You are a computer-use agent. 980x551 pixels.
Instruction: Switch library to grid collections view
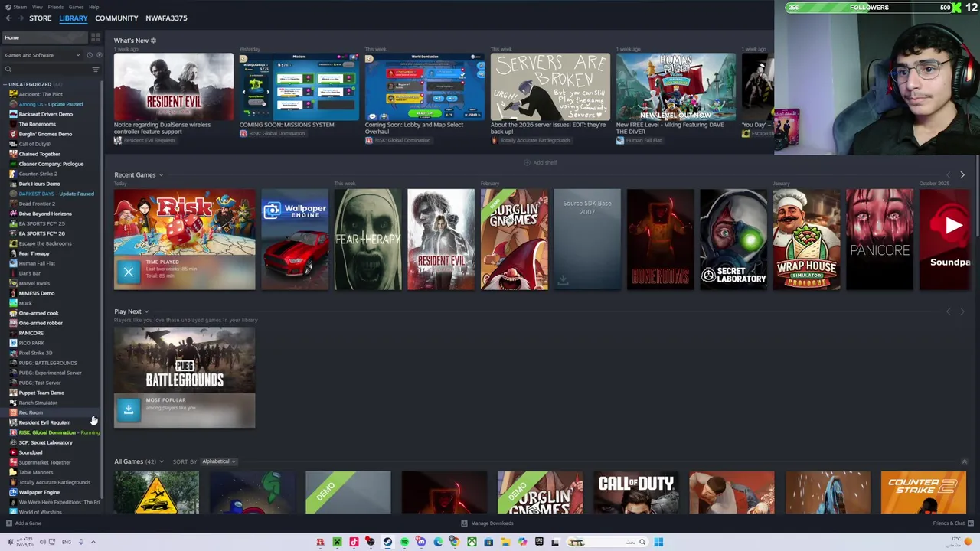click(96, 37)
